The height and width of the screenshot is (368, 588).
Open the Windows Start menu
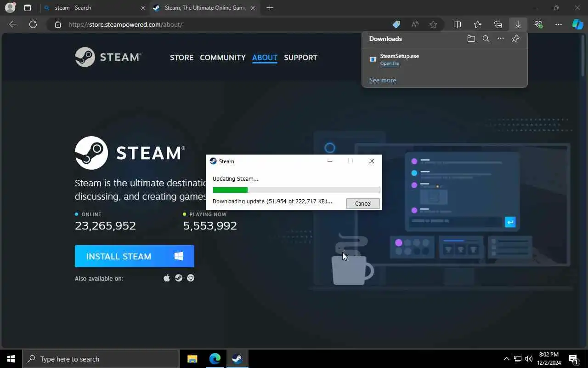[11, 359]
